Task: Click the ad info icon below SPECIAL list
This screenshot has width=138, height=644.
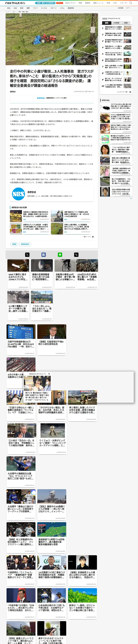Action: pyautogui.click(x=131, y=198)
